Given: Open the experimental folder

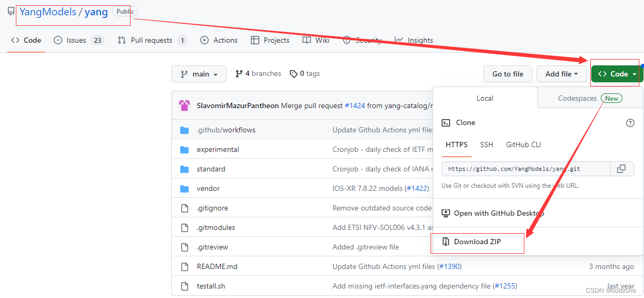Looking at the screenshot, I should pyautogui.click(x=218, y=149).
